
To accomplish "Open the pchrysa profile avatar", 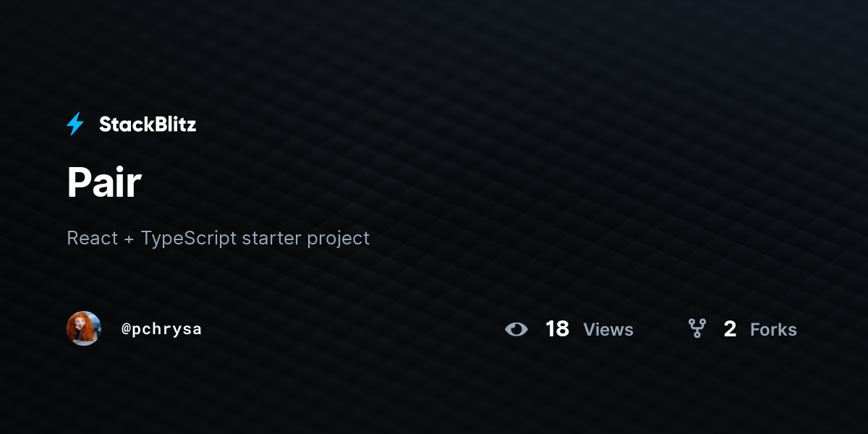I will click(84, 328).
